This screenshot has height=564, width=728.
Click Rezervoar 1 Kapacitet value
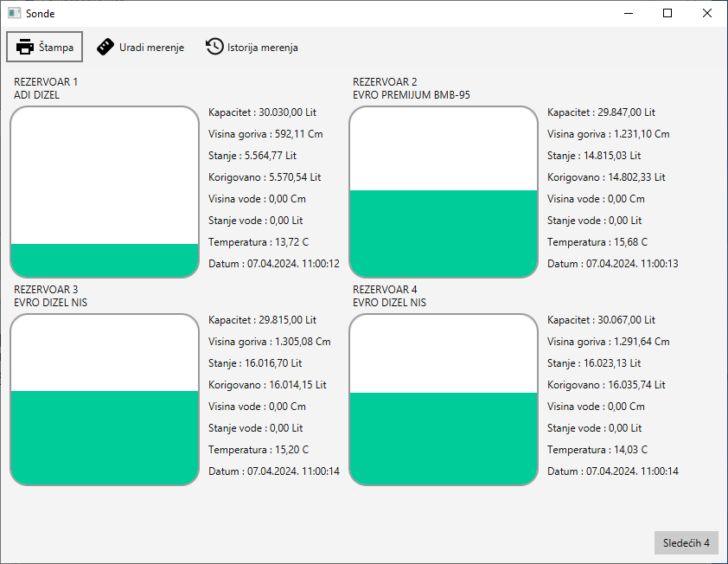point(262,112)
